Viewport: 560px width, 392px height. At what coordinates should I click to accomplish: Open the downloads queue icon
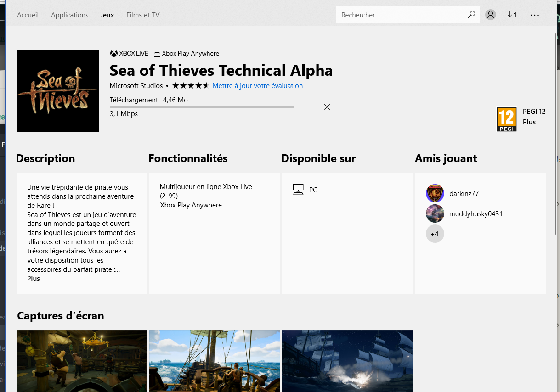tap(511, 15)
